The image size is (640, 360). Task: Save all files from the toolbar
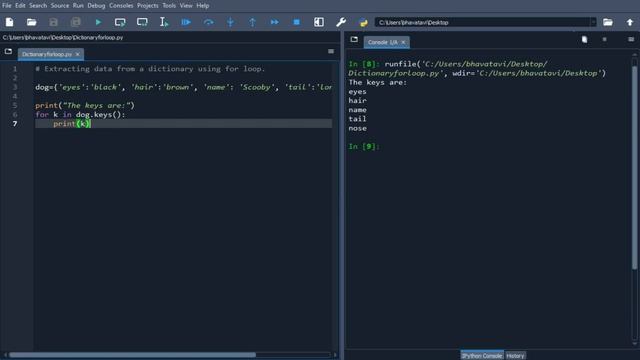76,22
